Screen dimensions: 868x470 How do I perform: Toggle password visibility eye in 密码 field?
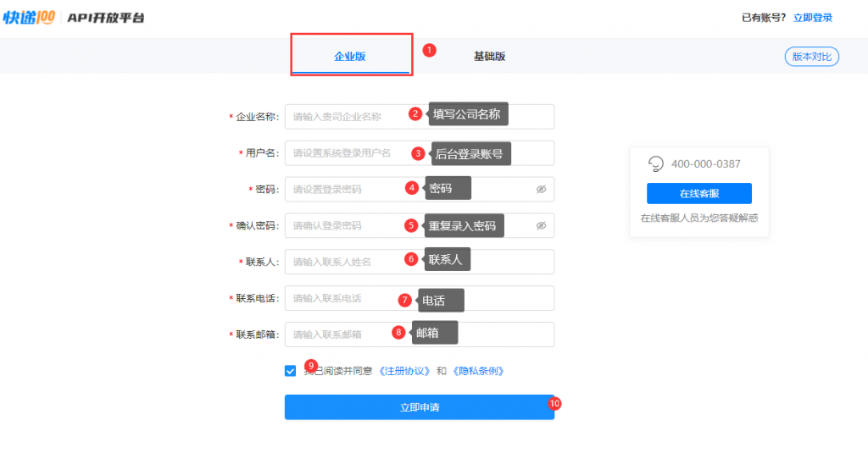point(541,189)
